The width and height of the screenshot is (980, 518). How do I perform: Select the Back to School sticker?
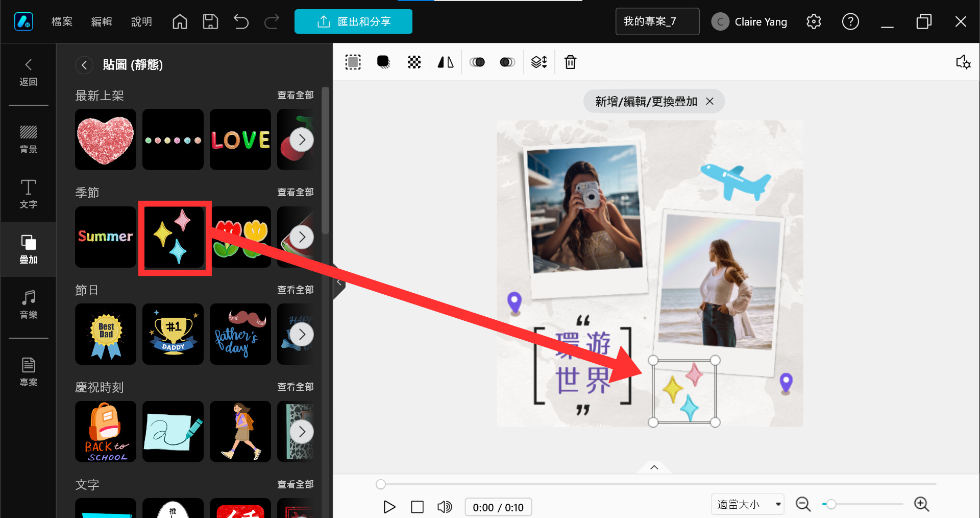(x=106, y=432)
